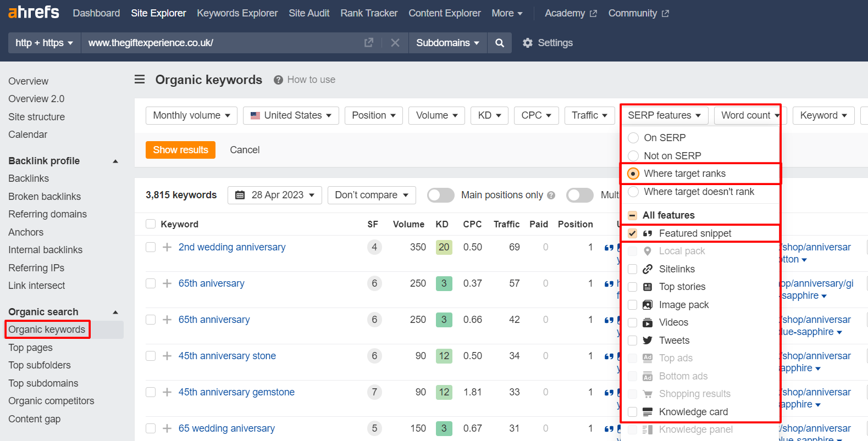Open the 2nd wedding anniversary keyword link
The height and width of the screenshot is (441, 868).
pyautogui.click(x=232, y=247)
